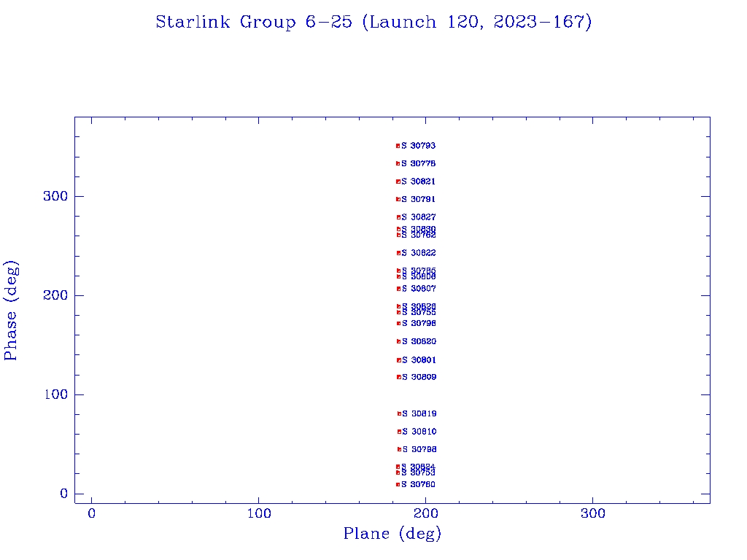Select the satellite label 'S 30801'

(419, 360)
